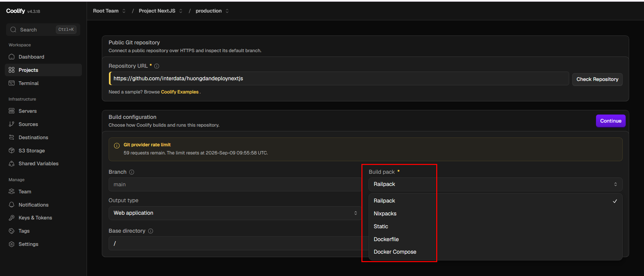Click the Branch input field

235,185
